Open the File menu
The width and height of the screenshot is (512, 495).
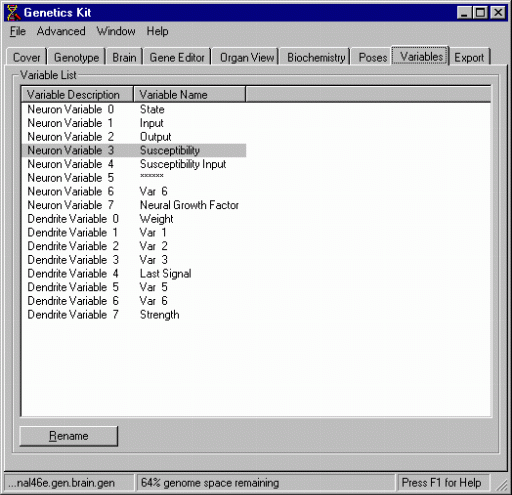pos(18,31)
